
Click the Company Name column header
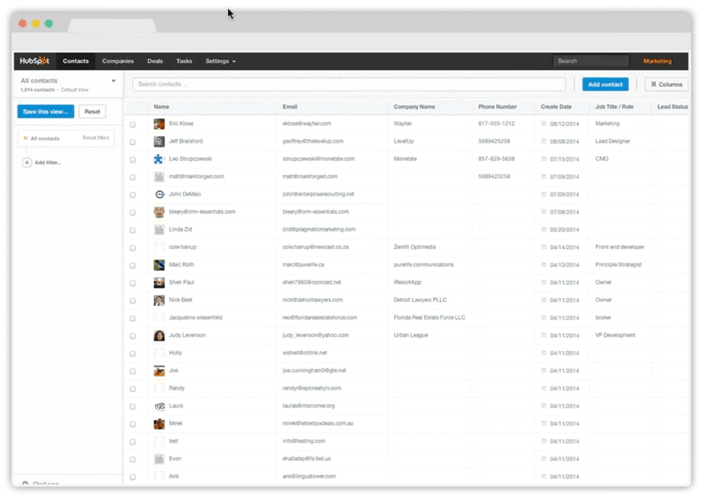click(x=414, y=107)
